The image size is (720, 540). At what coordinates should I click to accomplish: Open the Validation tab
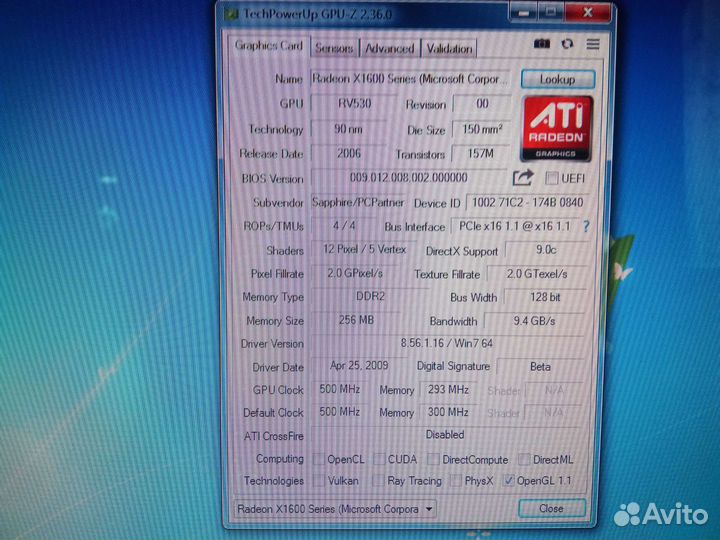[449, 48]
